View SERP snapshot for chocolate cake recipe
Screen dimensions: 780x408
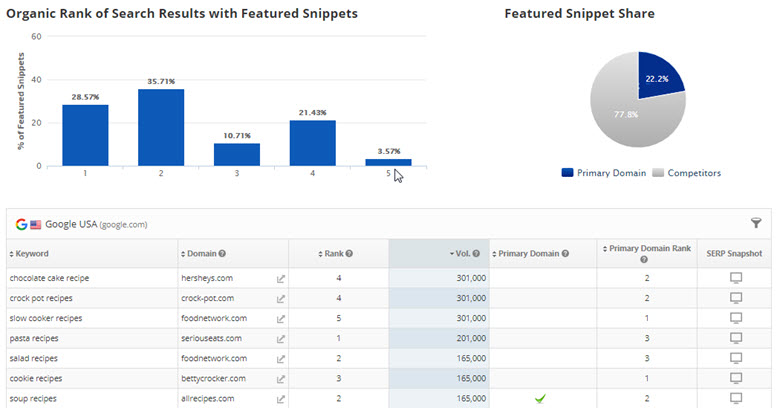click(x=737, y=278)
